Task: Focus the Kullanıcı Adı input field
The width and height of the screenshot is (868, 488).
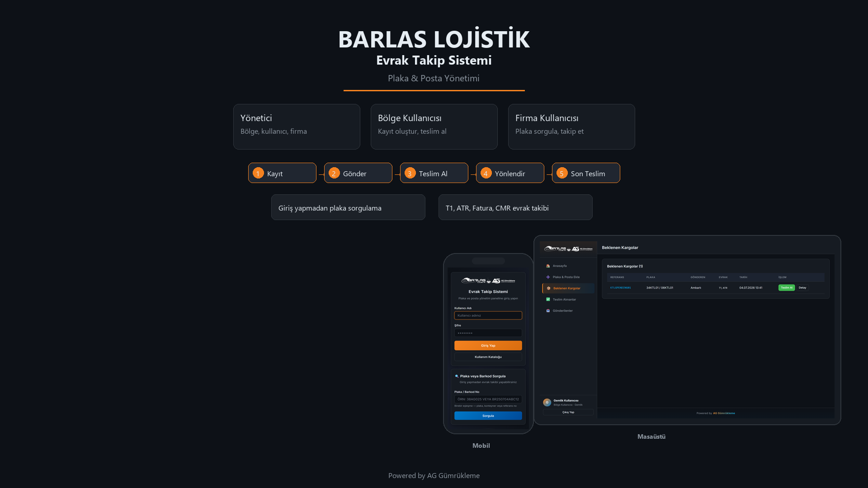Action: tap(488, 315)
